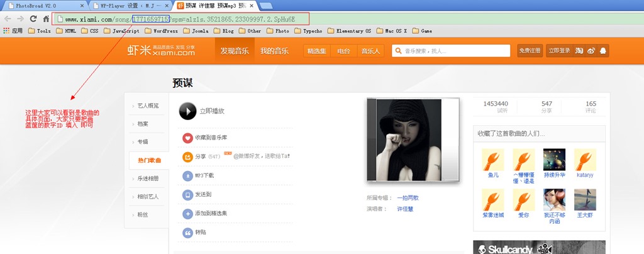644x254 pixels.
Task: Open the Mac OS X bookmark folder
Action: click(392, 31)
